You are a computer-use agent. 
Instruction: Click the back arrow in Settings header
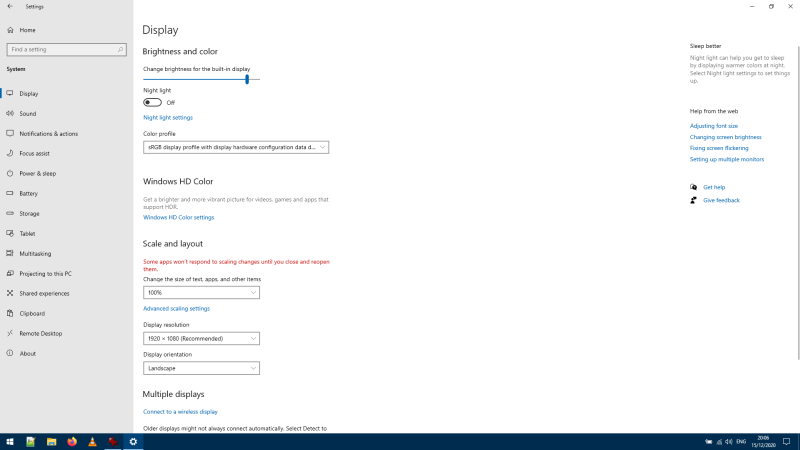pos(9,6)
